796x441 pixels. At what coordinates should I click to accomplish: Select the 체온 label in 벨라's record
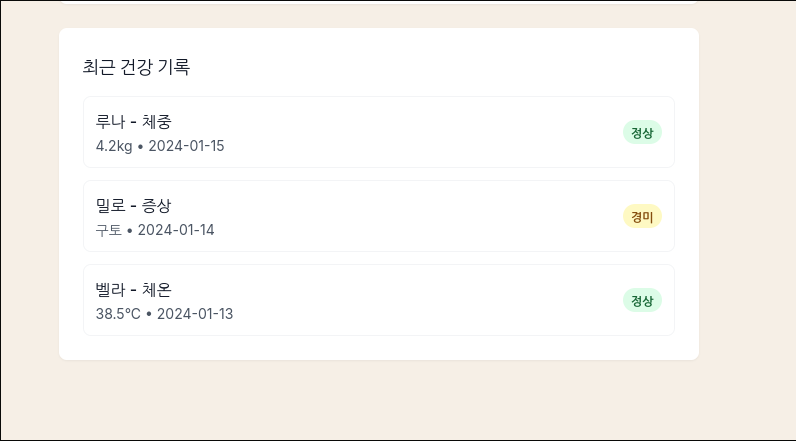pyautogui.click(x=157, y=290)
